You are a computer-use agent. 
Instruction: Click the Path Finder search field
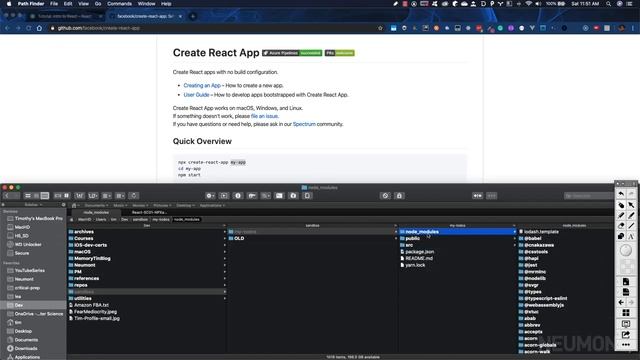coord(588,196)
